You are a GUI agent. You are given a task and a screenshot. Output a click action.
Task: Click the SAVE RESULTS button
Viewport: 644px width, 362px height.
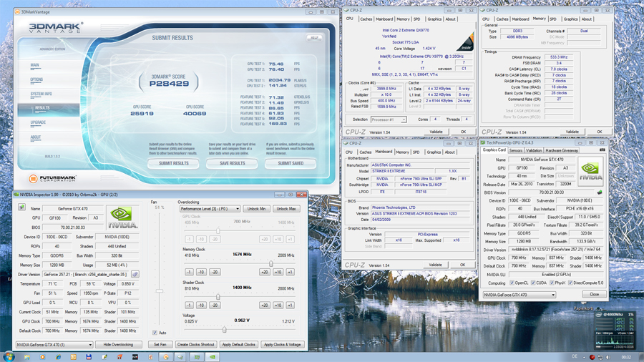pyautogui.click(x=232, y=163)
